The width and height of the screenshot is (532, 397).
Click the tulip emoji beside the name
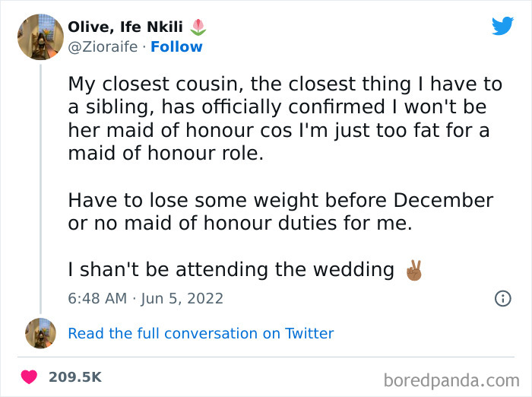coord(198,27)
